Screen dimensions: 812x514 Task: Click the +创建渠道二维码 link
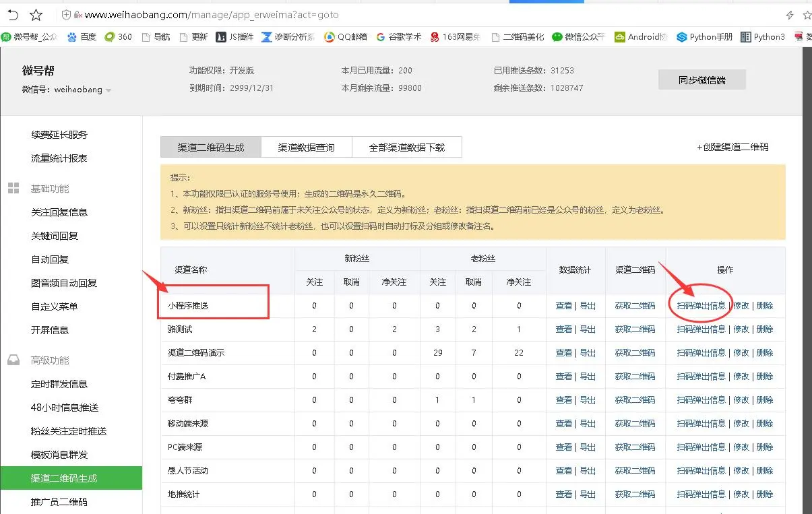coord(732,147)
